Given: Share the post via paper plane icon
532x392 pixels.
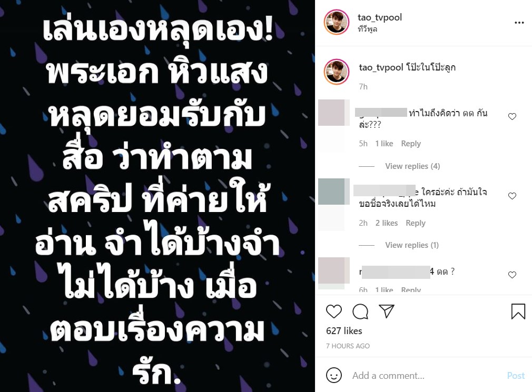Looking at the screenshot, I should pos(387,310).
